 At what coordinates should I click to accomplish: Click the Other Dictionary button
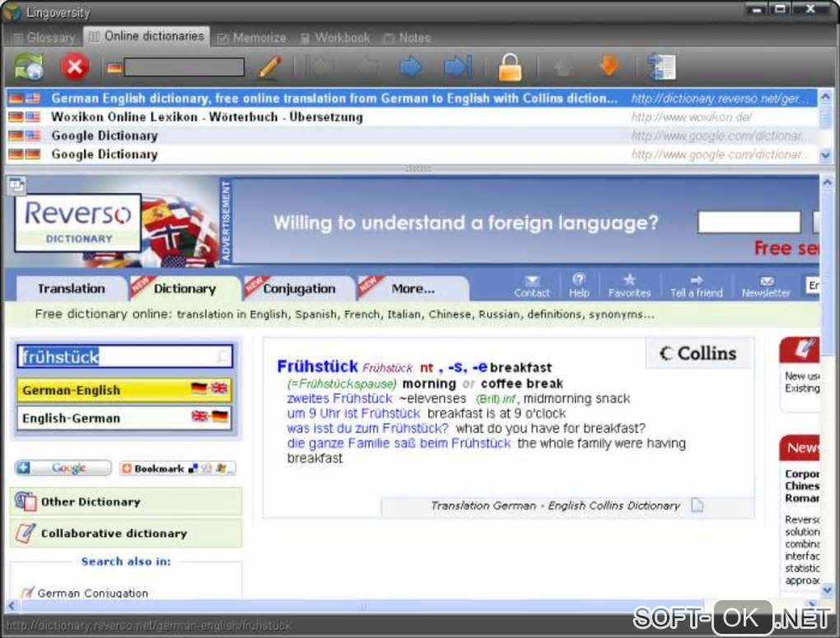coord(126,501)
